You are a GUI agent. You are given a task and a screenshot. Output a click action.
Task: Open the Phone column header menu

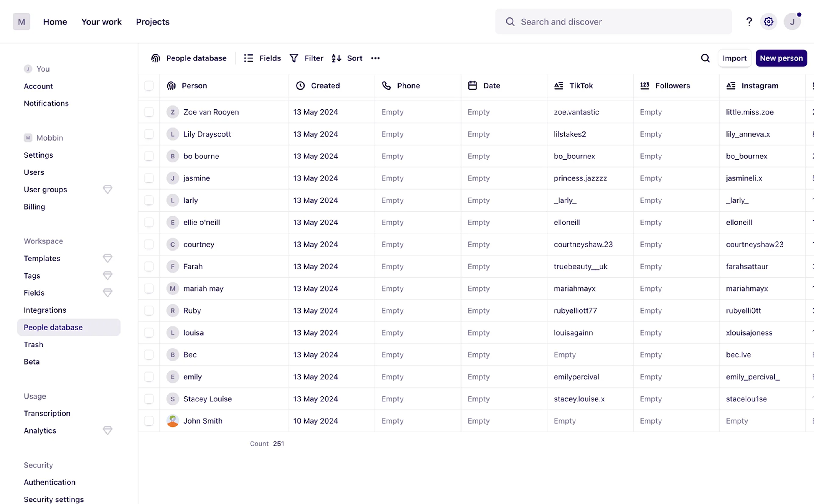(x=418, y=86)
